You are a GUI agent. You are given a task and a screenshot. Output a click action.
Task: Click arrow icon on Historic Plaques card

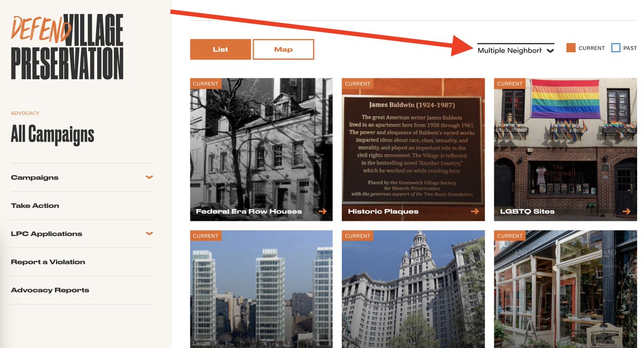click(x=474, y=211)
